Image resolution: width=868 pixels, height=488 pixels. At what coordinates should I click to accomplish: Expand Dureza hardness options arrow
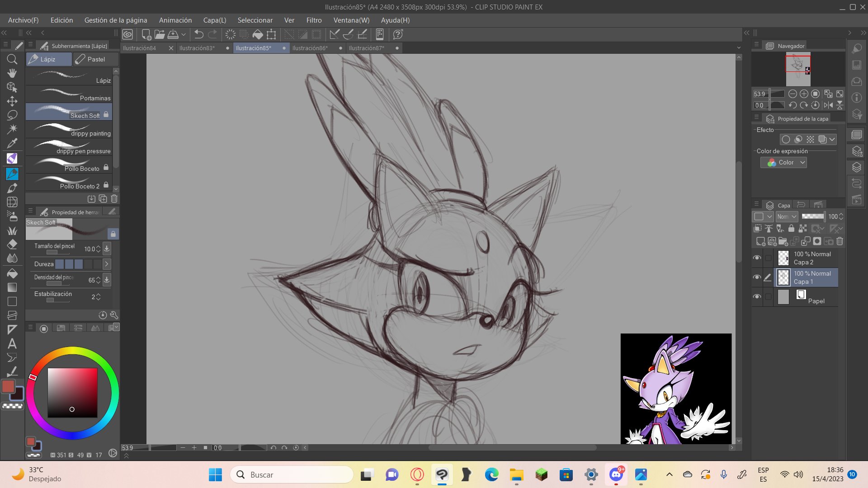(x=107, y=264)
